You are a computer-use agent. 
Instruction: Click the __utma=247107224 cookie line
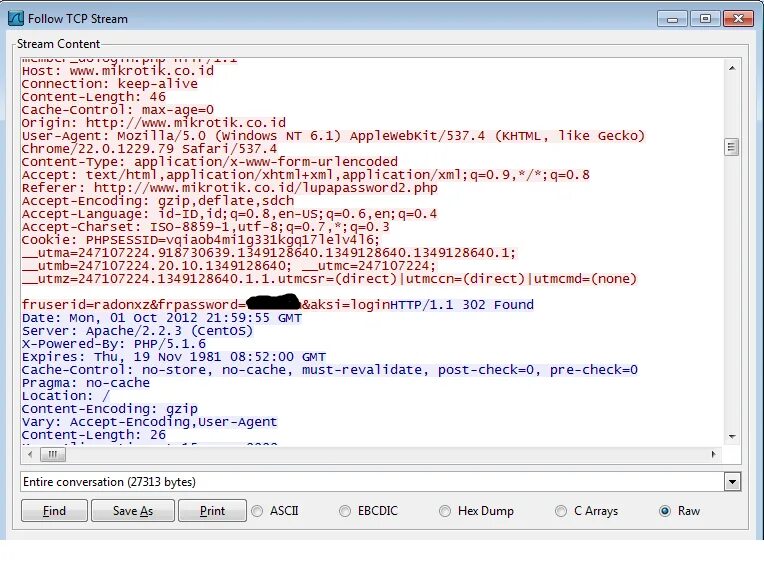(269, 253)
